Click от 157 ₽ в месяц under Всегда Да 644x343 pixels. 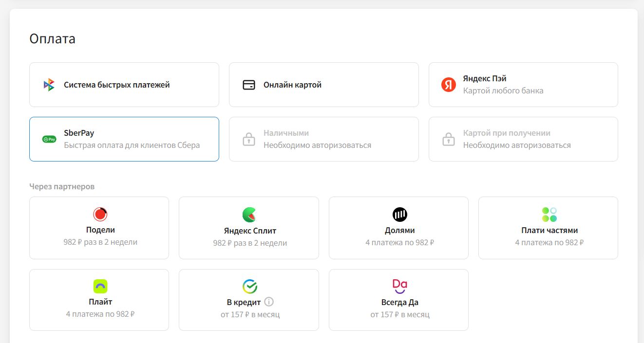(x=400, y=314)
